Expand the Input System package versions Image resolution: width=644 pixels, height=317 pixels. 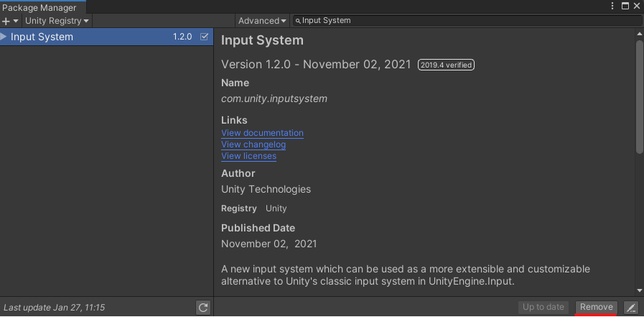click(4, 37)
